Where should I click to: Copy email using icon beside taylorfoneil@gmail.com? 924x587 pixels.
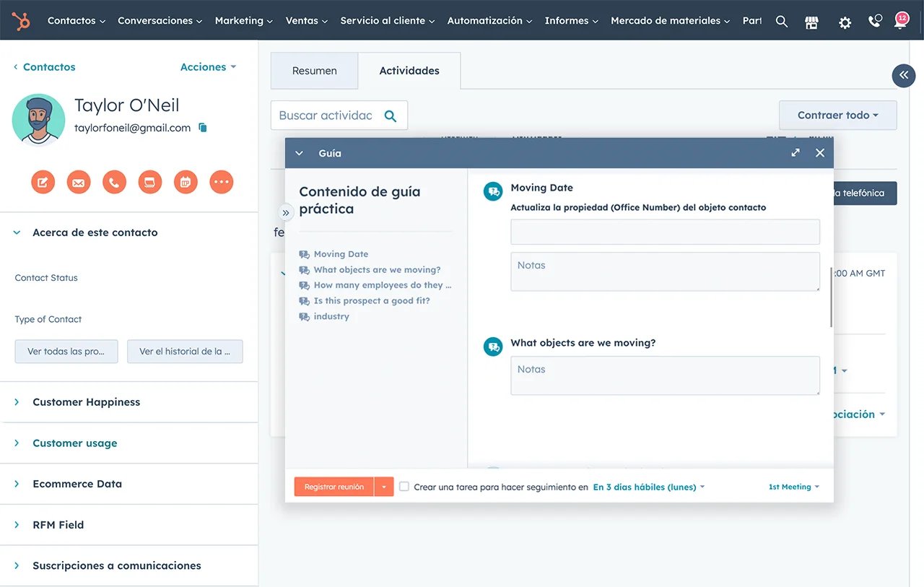pos(203,128)
